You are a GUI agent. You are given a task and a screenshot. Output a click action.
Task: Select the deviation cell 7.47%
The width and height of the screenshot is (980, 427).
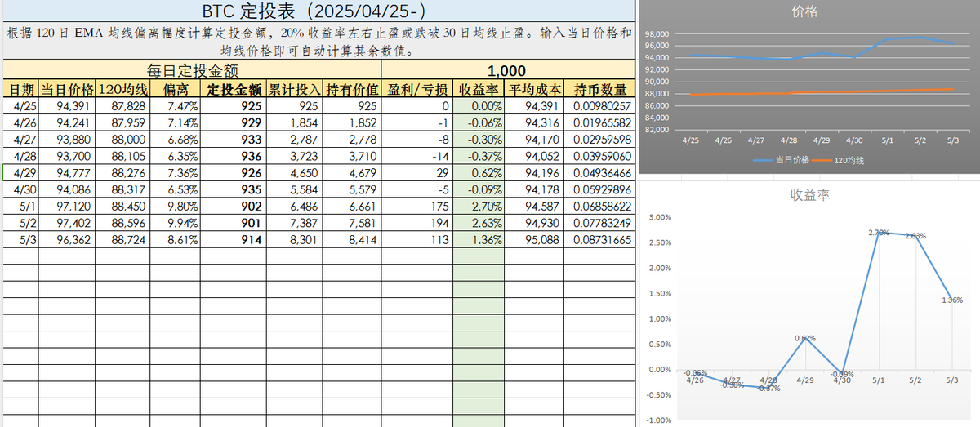[x=176, y=106]
